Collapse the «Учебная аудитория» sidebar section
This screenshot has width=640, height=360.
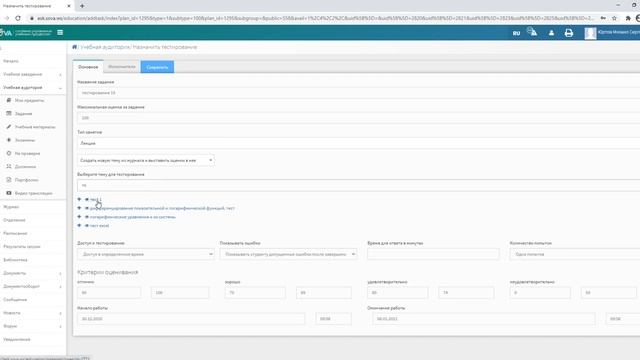(32, 87)
